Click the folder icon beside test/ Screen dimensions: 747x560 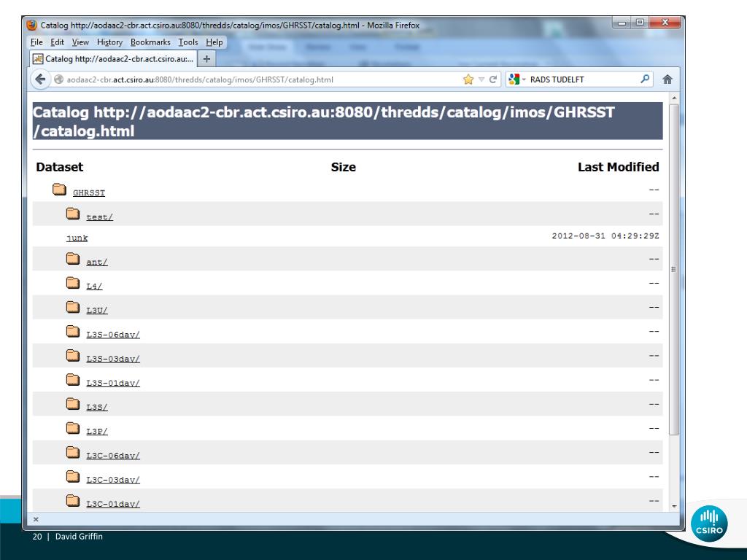pyautogui.click(x=73, y=214)
